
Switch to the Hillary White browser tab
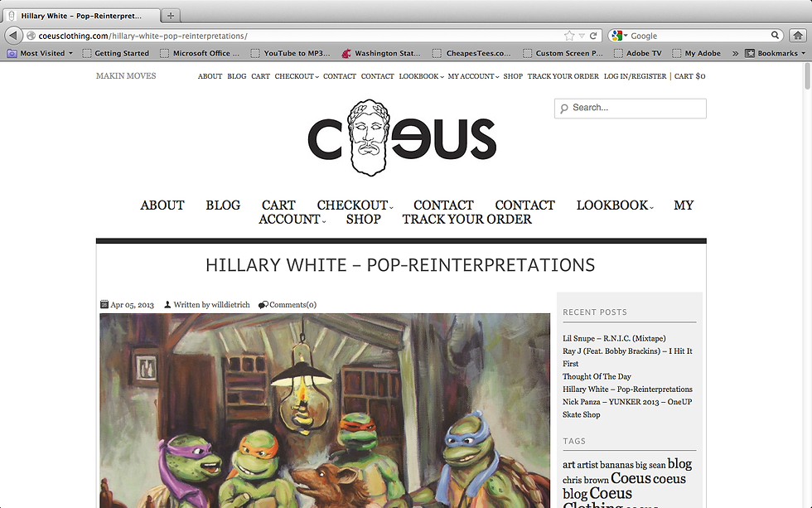82,16
